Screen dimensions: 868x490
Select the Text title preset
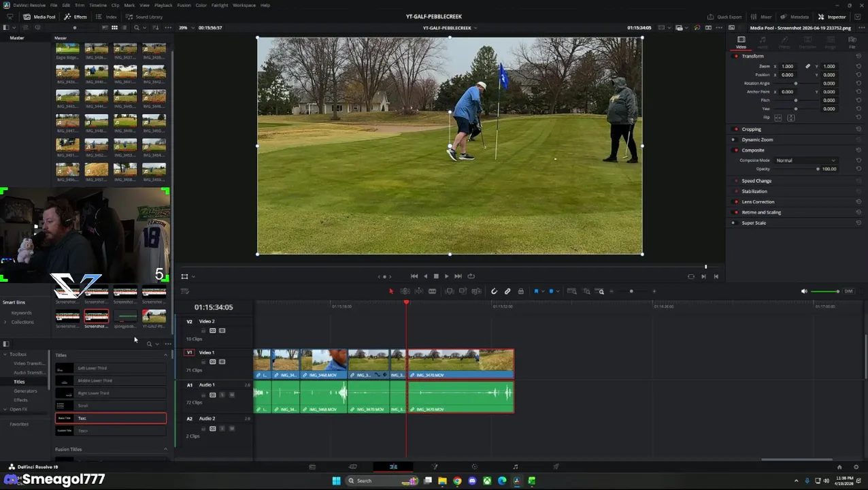click(111, 419)
